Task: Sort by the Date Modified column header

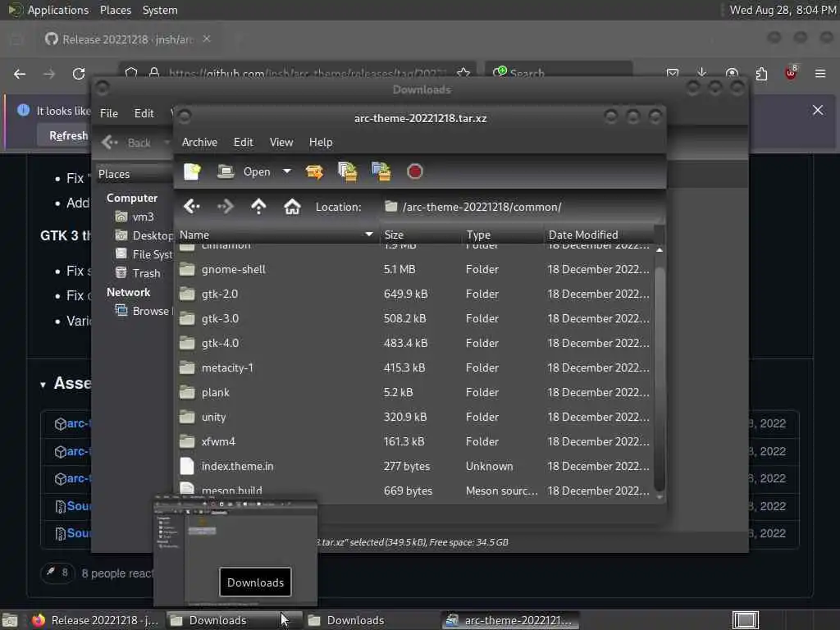Action: 599,235
